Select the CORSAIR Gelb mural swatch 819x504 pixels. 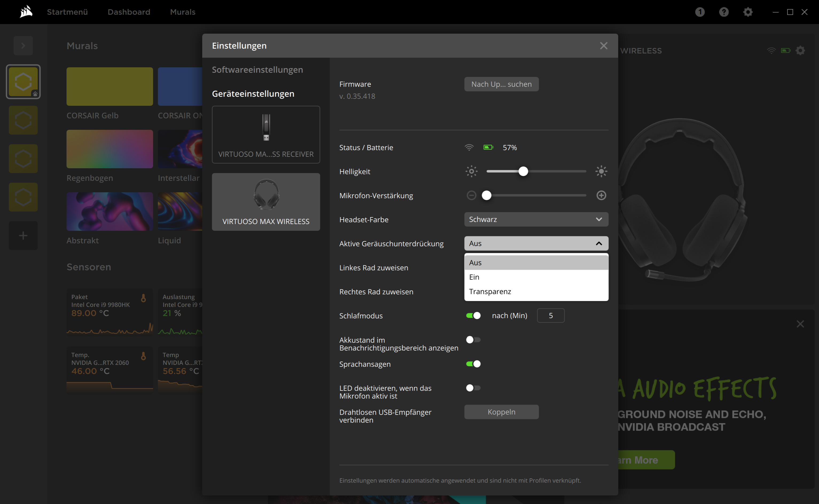tap(110, 86)
